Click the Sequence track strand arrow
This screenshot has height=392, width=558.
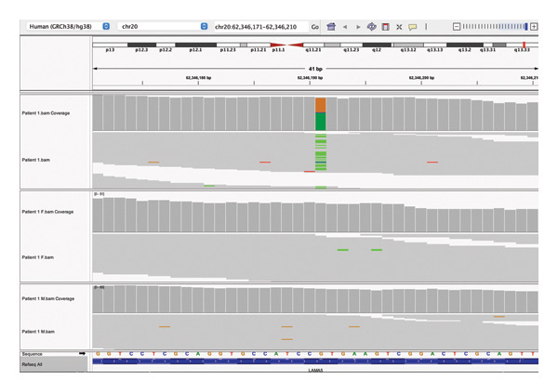(82, 354)
